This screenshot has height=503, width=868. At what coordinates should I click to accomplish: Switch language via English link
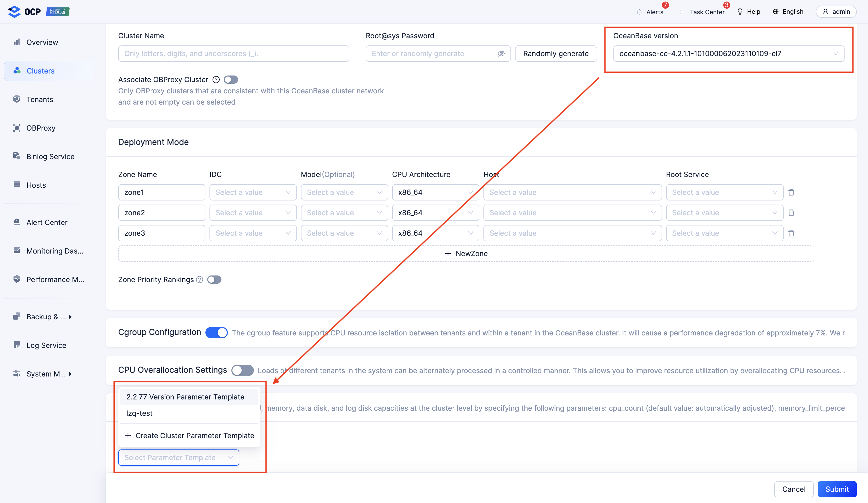(x=793, y=12)
